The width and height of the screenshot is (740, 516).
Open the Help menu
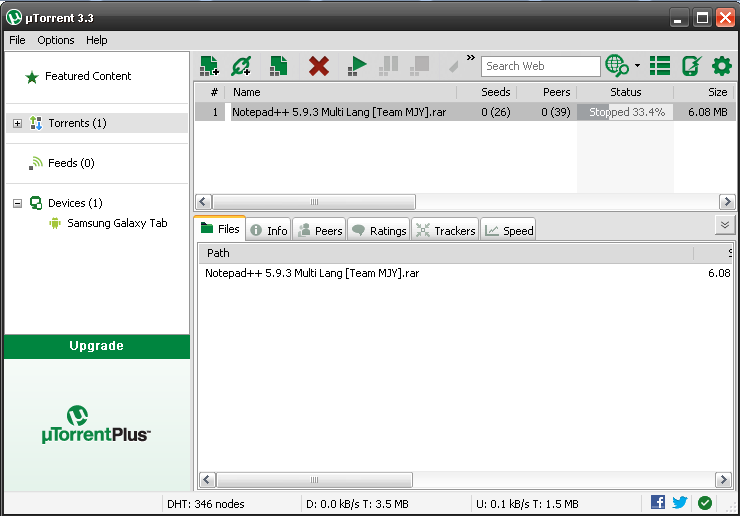pyautogui.click(x=97, y=40)
